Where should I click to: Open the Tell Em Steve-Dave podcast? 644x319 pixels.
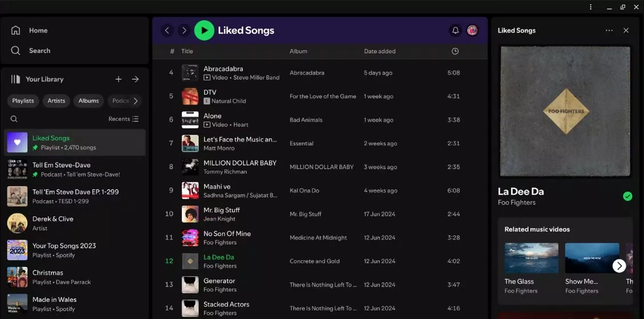(75, 169)
